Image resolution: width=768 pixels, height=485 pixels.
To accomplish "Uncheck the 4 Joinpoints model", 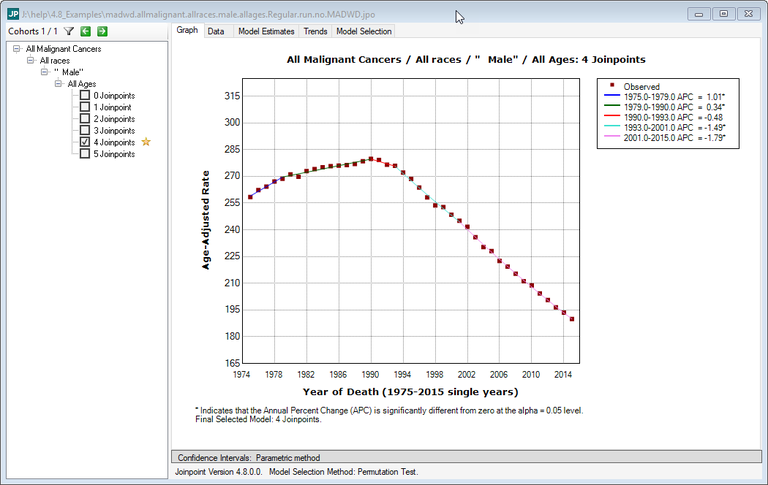I will click(85, 143).
